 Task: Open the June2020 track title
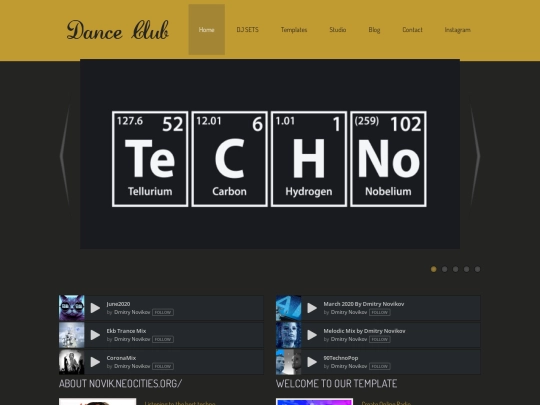click(118, 304)
